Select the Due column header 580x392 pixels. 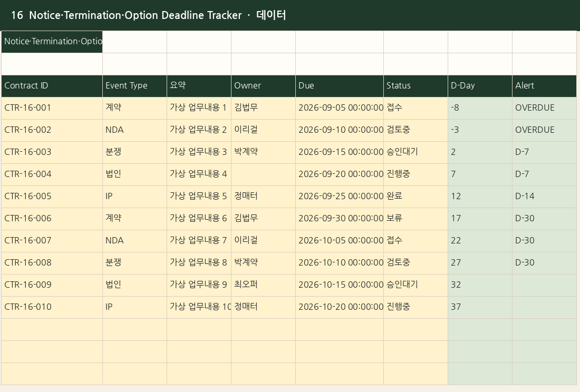pos(340,86)
